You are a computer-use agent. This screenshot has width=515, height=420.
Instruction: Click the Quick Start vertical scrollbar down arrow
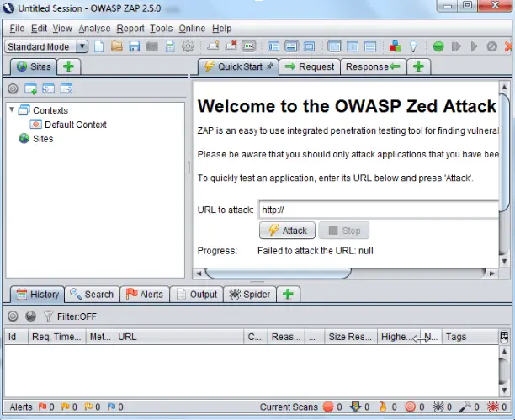pyautogui.click(x=504, y=262)
